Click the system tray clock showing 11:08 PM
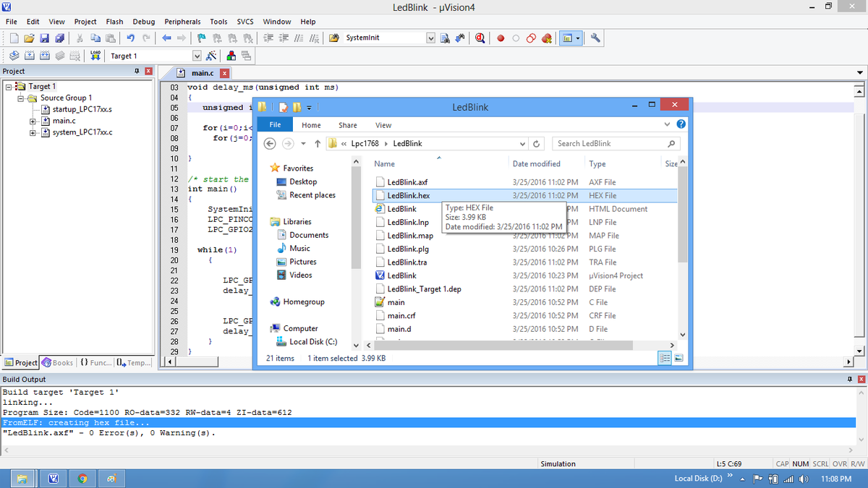Screen dimensions: 868x488 837,479
